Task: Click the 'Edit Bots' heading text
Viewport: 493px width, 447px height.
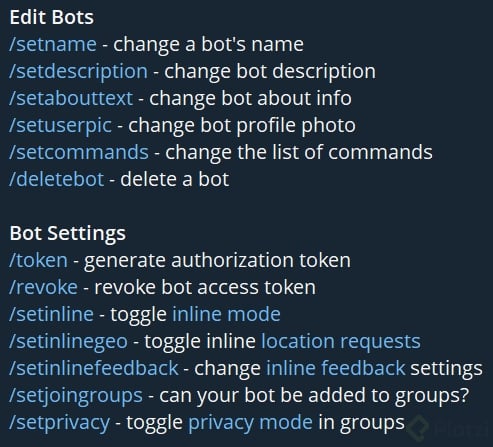Action: (52, 17)
